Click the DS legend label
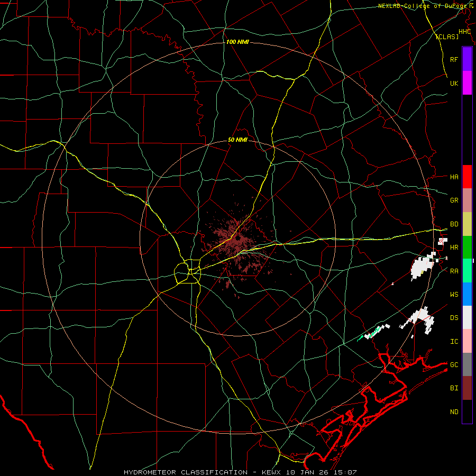Image resolution: width=476 pixels, height=476 pixels. (454, 317)
